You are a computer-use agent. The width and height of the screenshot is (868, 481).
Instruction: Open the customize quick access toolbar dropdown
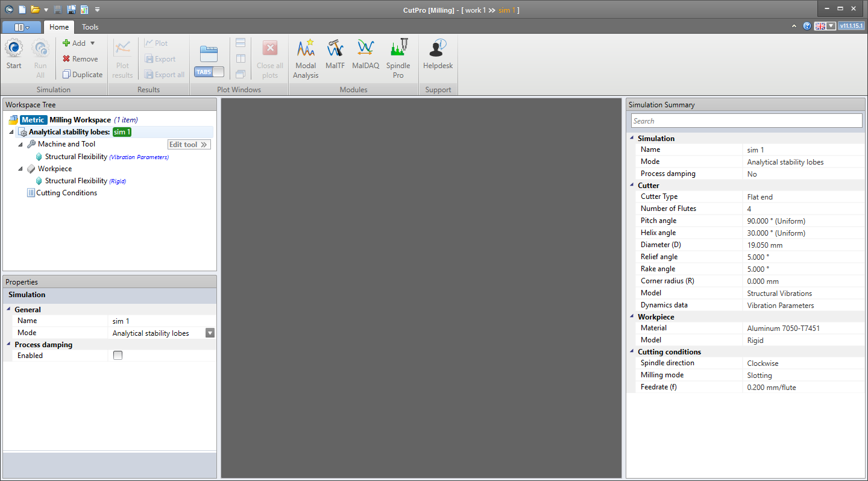tap(98, 10)
